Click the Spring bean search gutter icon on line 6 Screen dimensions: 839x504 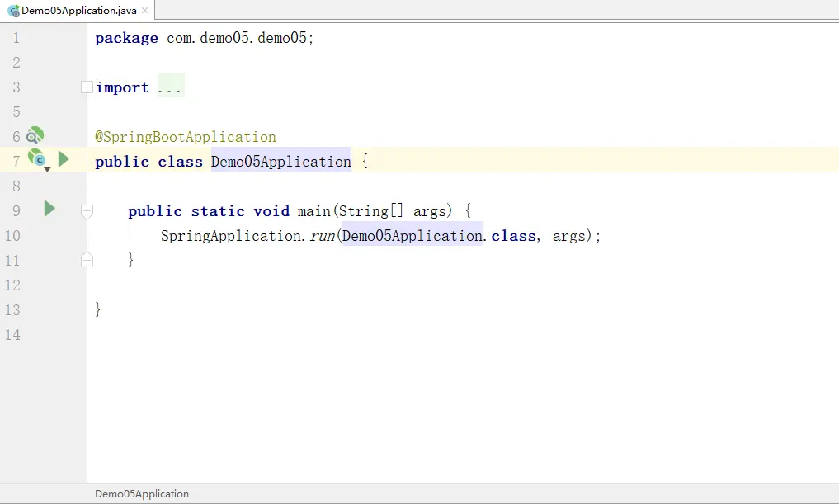tap(35, 135)
